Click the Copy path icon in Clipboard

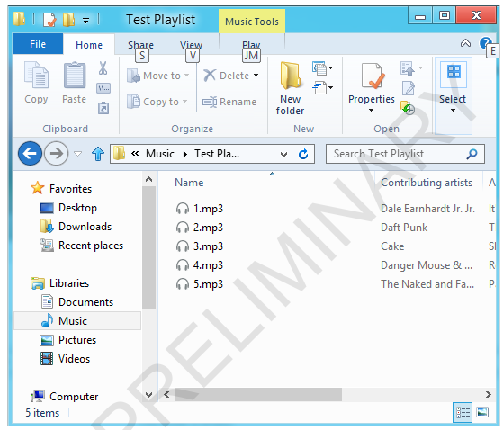pos(103,88)
